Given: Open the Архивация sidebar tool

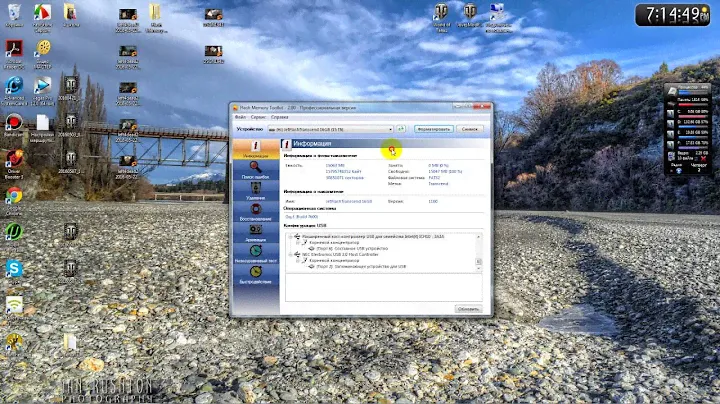Looking at the screenshot, I should click(x=255, y=233).
